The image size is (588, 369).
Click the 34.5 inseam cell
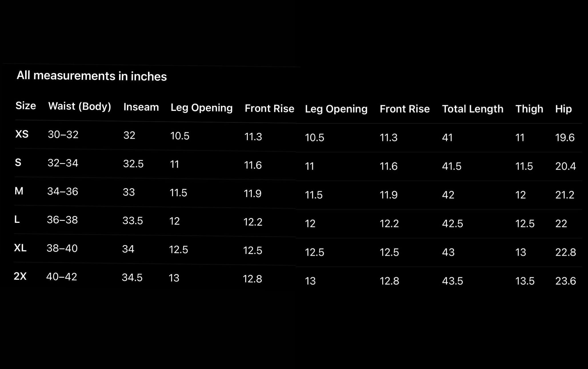(132, 277)
